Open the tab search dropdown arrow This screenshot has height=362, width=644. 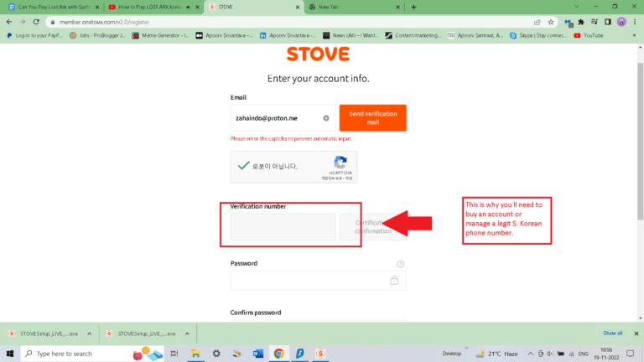[x=576, y=7]
